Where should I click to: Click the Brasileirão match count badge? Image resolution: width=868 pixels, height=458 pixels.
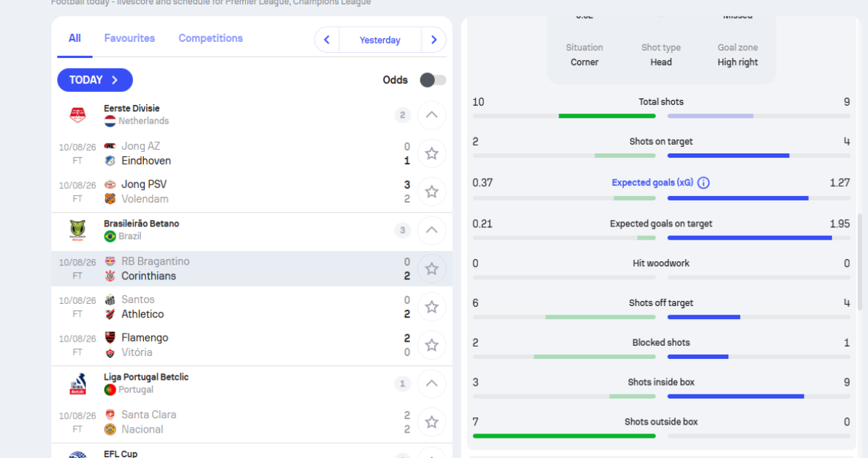click(x=402, y=230)
